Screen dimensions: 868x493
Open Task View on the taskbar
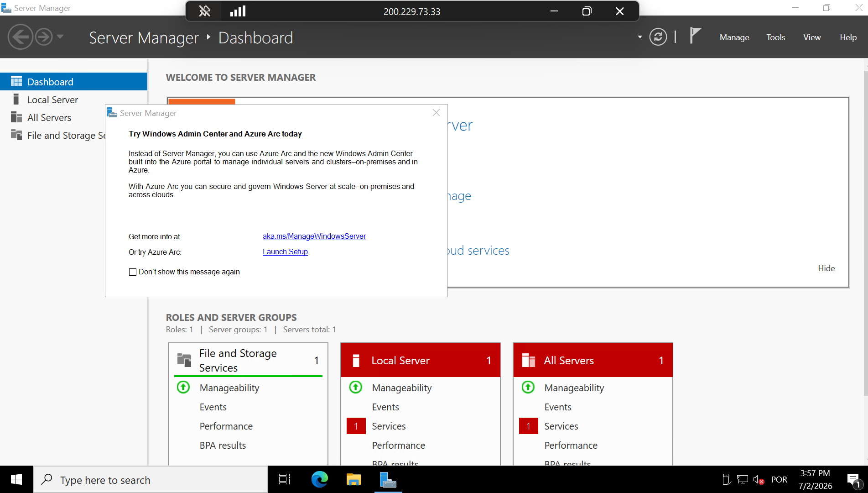(285, 479)
